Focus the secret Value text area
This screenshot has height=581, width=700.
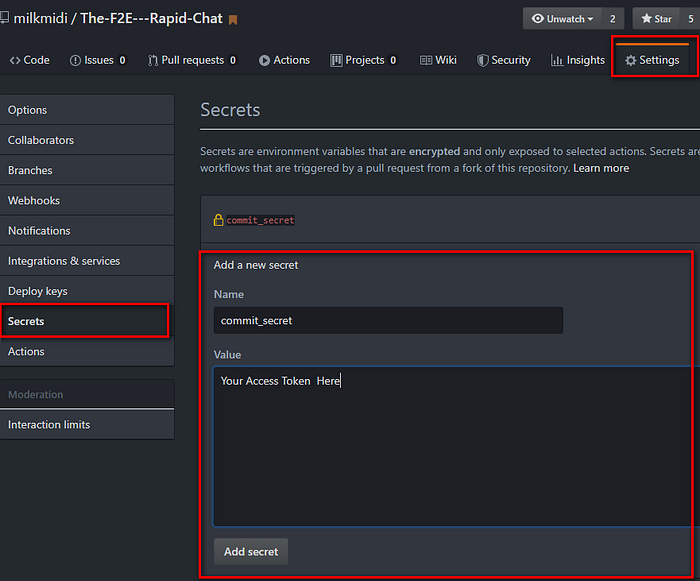coord(457,446)
